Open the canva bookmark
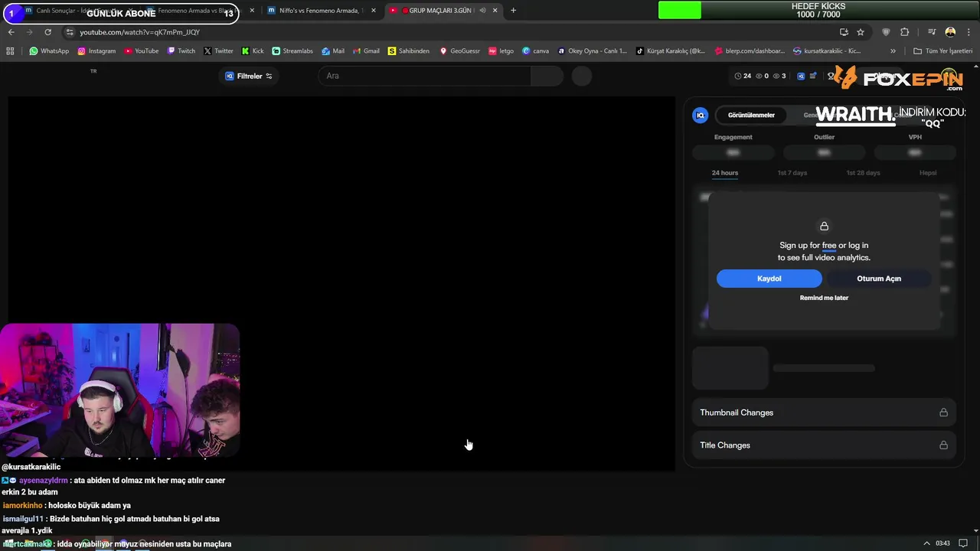The width and height of the screenshot is (980, 551). (535, 51)
